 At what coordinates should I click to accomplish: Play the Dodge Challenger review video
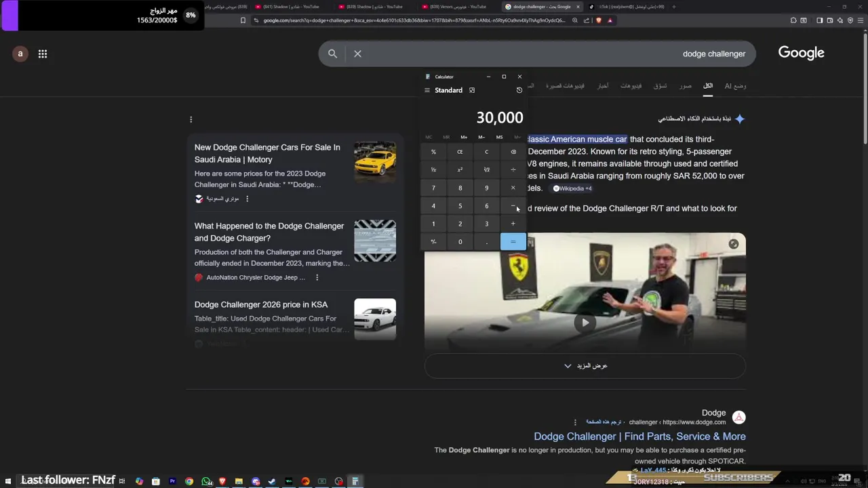(585, 323)
